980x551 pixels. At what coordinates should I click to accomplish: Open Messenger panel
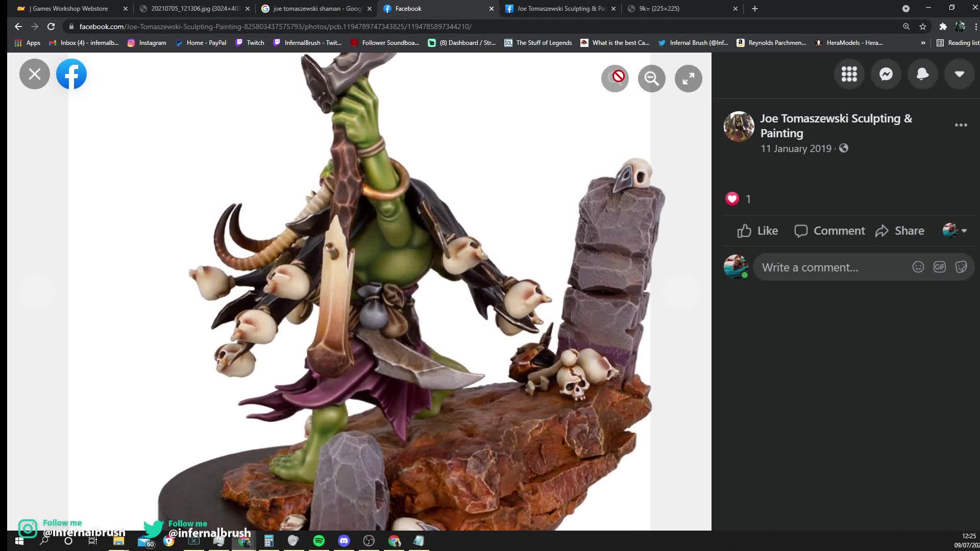886,74
